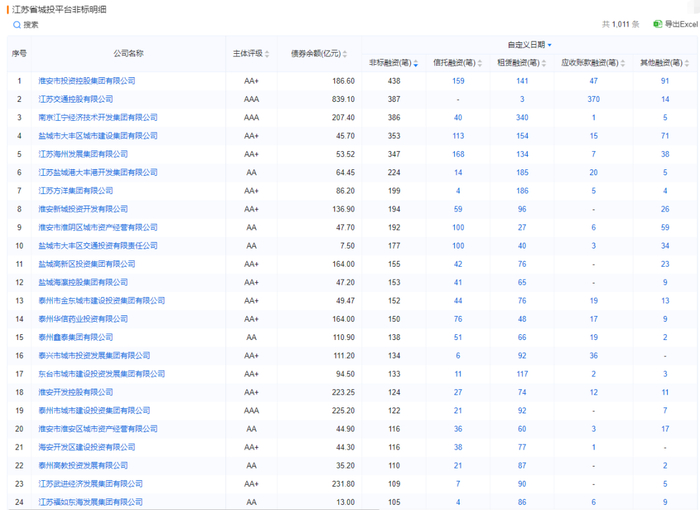Screen dimensions: 700x510
Task: Open 盐城海瀛控股集团有限公司 link
Action: (x=83, y=282)
